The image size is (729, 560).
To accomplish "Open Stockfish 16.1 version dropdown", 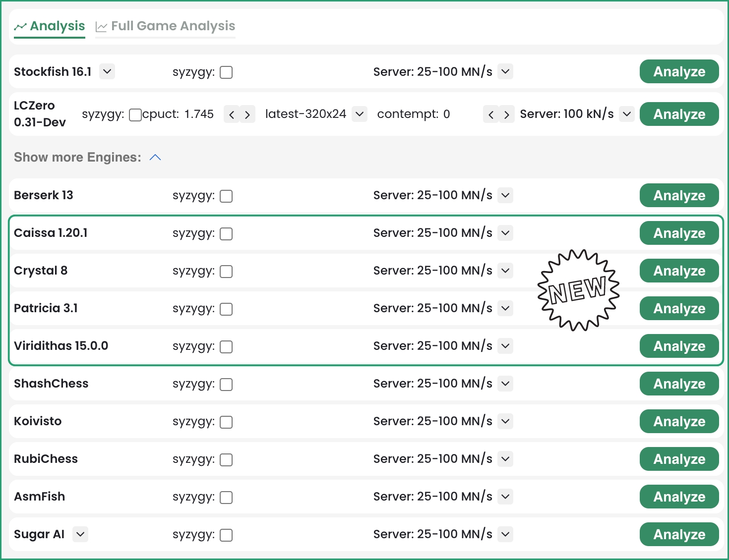I will click(107, 71).
